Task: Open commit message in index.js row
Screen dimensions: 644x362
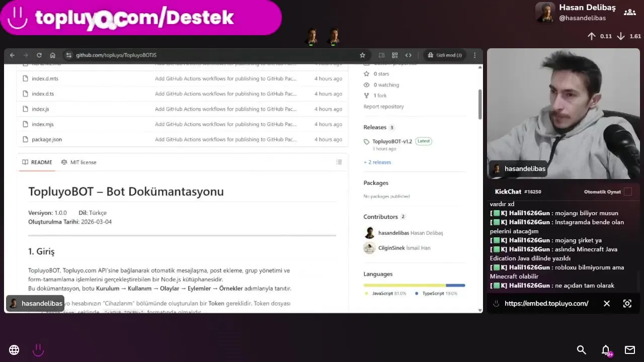Action: (x=225, y=109)
